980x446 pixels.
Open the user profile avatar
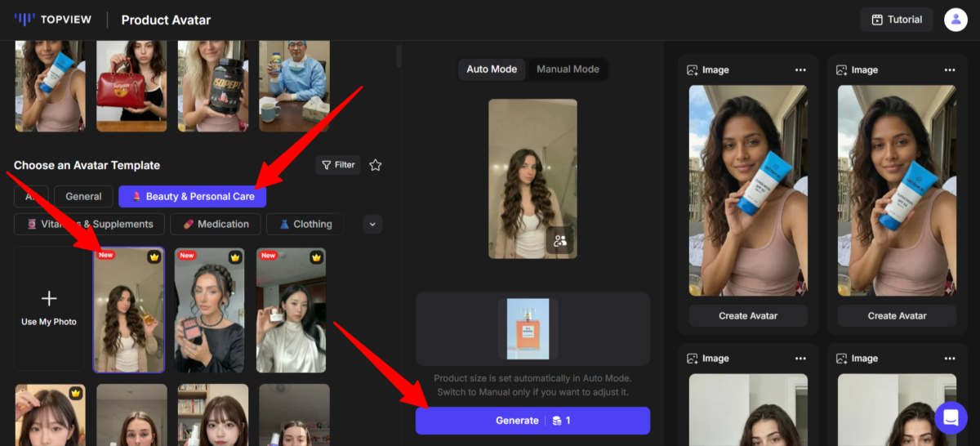955,20
